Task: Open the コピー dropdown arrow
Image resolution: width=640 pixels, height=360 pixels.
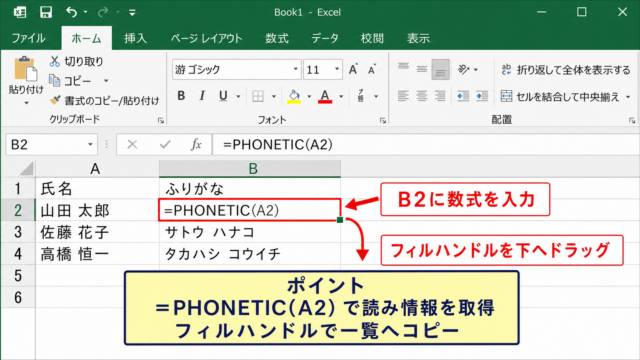Action: (x=106, y=81)
